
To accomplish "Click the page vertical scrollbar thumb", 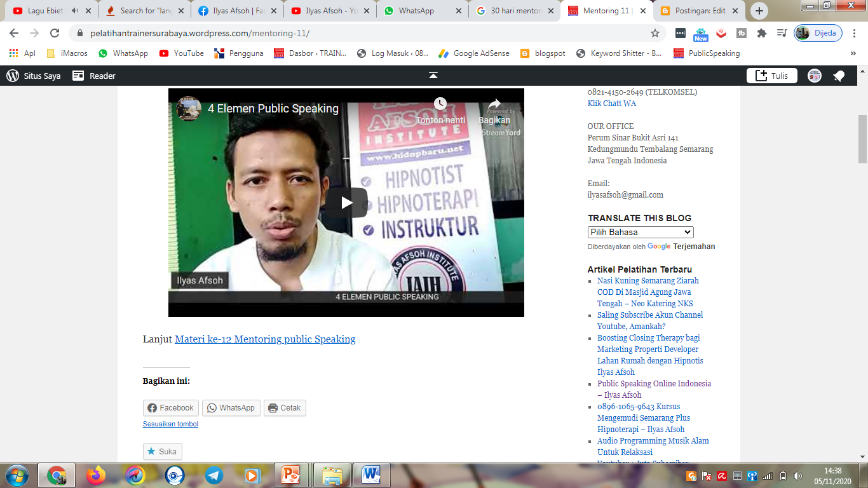I will pos(862,139).
